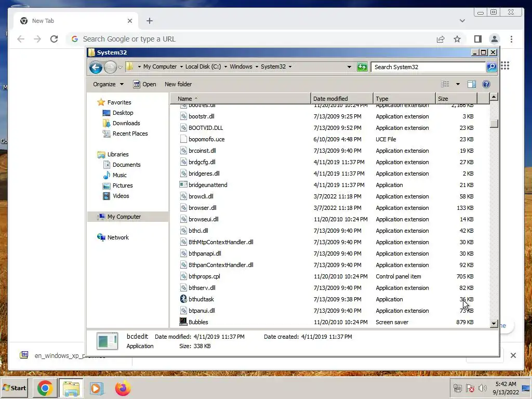The height and width of the screenshot is (399, 532).
Task: Select the bootstr.dll file icon
Action: pos(183,116)
